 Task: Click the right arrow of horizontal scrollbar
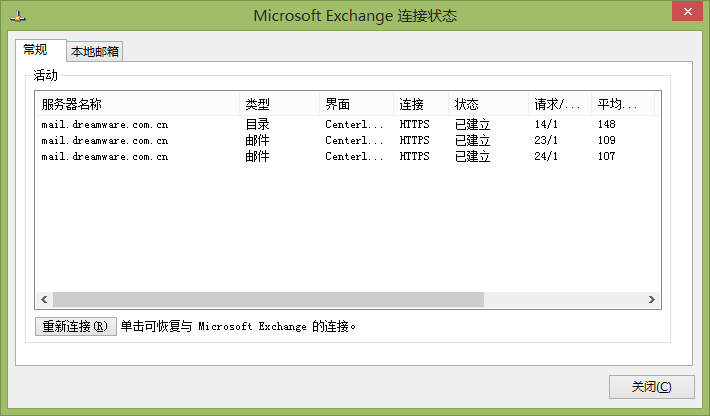point(652,300)
